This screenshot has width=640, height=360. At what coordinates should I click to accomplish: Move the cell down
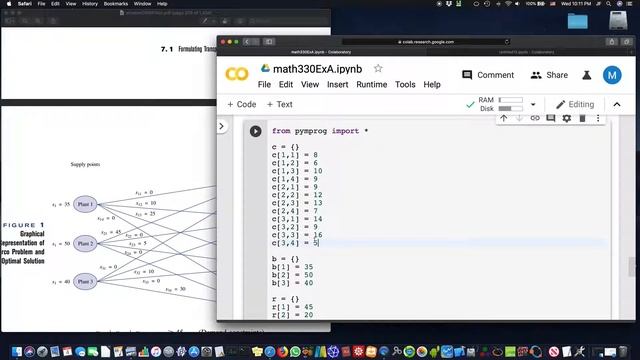pyautogui.click(x=519, y=118)
